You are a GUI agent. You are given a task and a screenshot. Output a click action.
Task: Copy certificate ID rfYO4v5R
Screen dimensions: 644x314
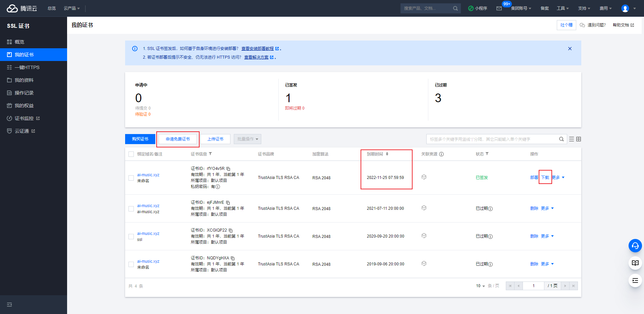pyautogui.click(x=228, y=169)
